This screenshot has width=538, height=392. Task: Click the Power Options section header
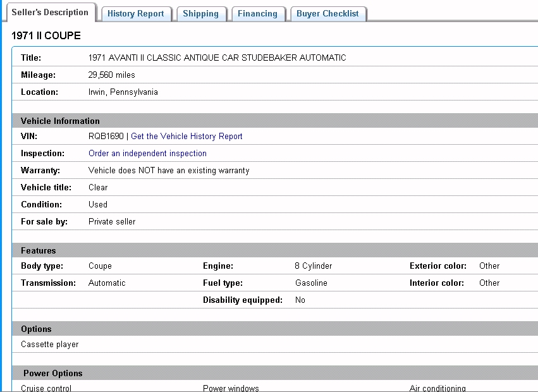click(53, 374)
